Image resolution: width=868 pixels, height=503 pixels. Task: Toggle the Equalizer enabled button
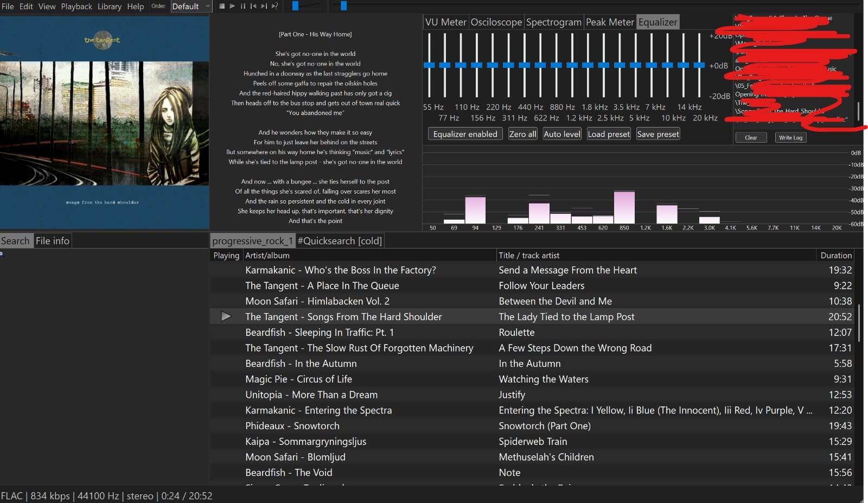[x=465, y=134]
